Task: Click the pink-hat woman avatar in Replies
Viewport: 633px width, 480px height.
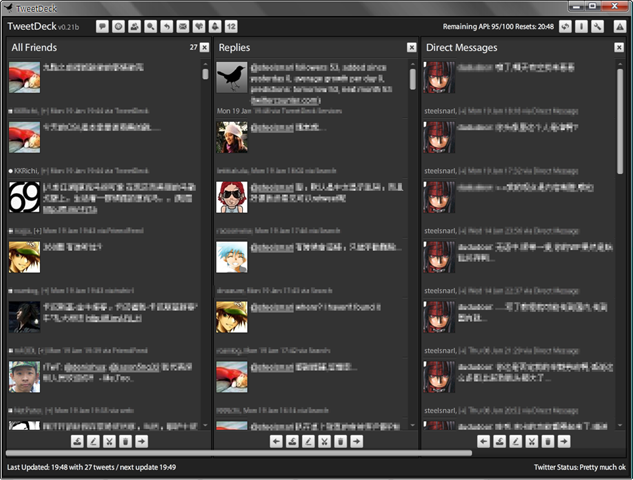Action: click(x=232, y=137)
